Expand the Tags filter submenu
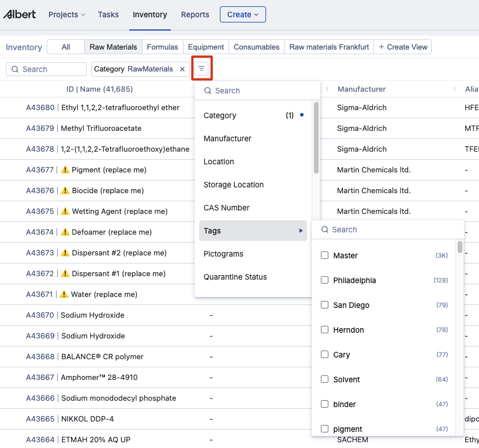This screenshot has width=479, height=448. point(253,231)
